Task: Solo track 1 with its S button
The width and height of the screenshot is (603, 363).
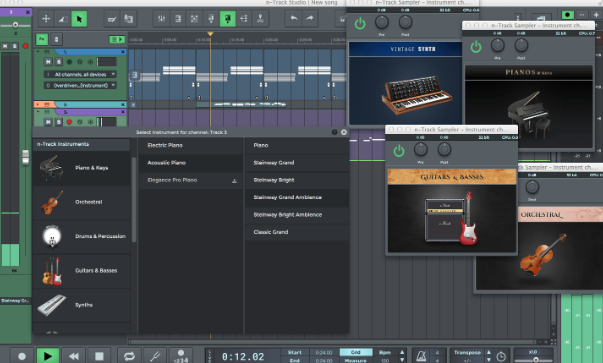Action: point(58,62)
